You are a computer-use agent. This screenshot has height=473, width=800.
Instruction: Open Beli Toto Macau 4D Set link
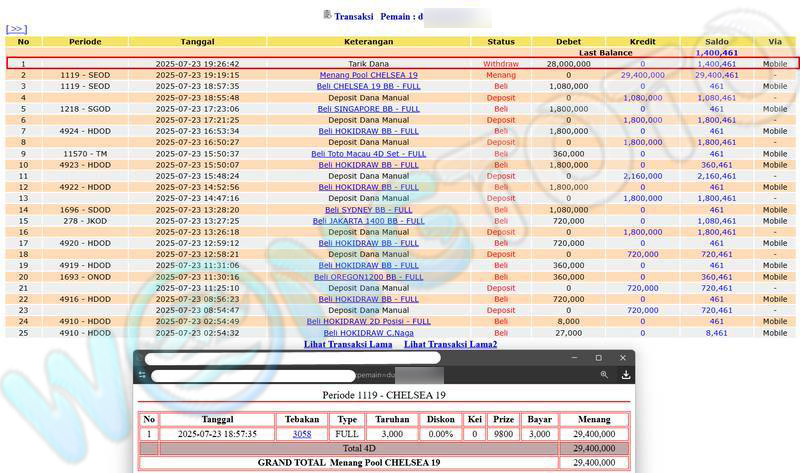click(368, 154)
